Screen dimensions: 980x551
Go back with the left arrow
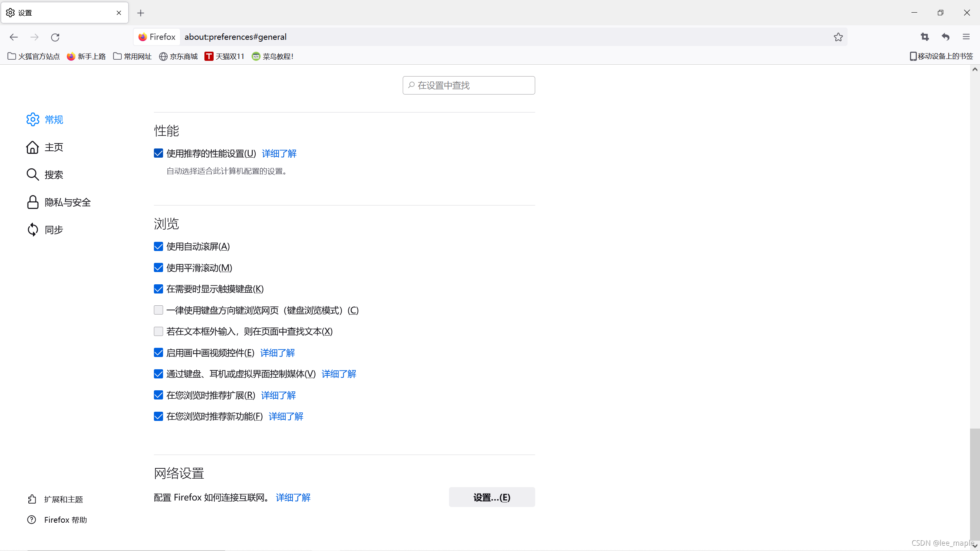pyautogui.click(x=14, y=37)
